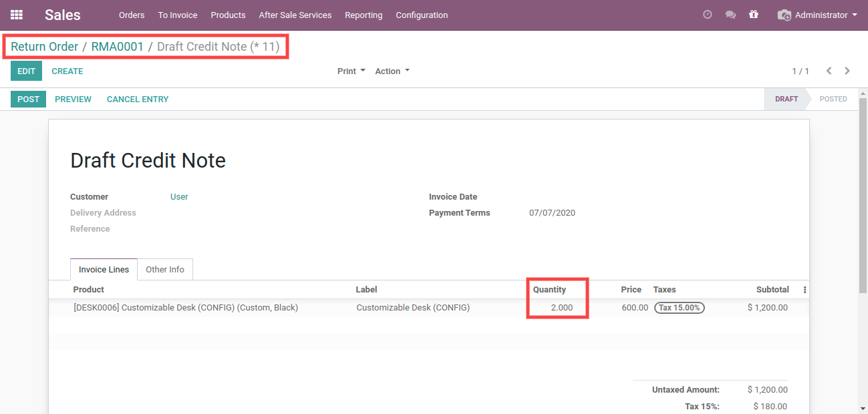Viewport: 868px width, 414px height.
Task: Open the customer link User
Action: 179,197
